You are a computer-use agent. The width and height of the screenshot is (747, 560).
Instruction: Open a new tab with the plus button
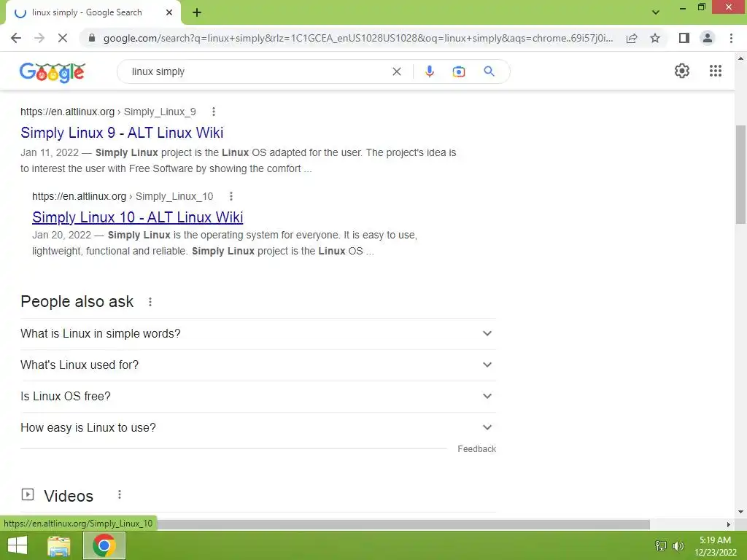(x=197, y=12)
